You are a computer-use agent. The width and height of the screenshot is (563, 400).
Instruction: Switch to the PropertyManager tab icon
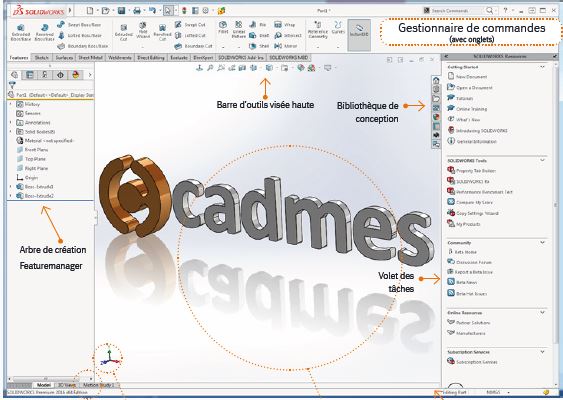(x=29, y=75)
